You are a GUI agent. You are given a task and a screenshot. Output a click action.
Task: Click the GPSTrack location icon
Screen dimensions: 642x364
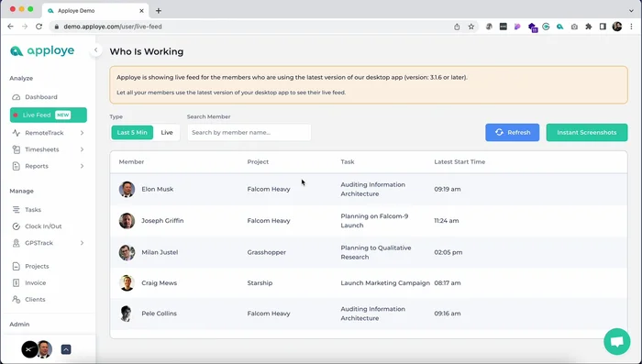pyautogui.click(x=16, y=243)
